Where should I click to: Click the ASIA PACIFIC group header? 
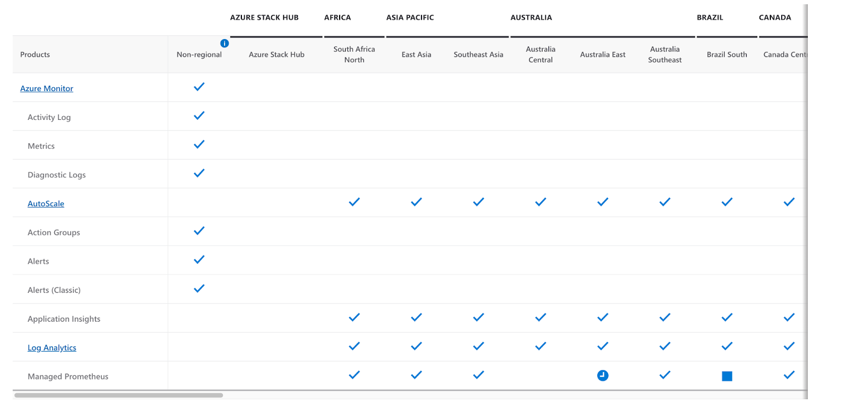(410, 17)
